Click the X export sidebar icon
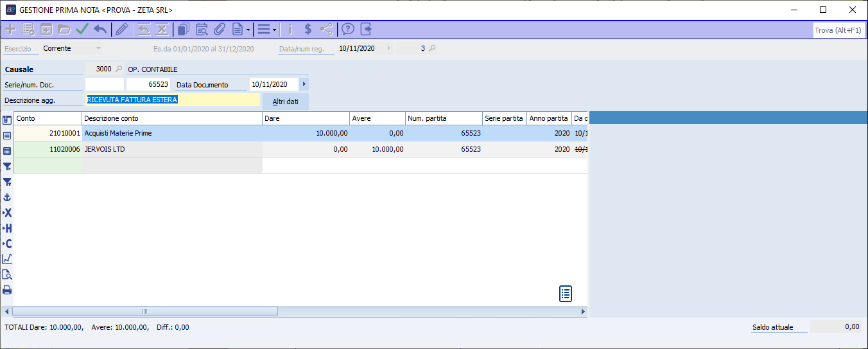This screenshot has height=349, width=868. coord(7,213)
